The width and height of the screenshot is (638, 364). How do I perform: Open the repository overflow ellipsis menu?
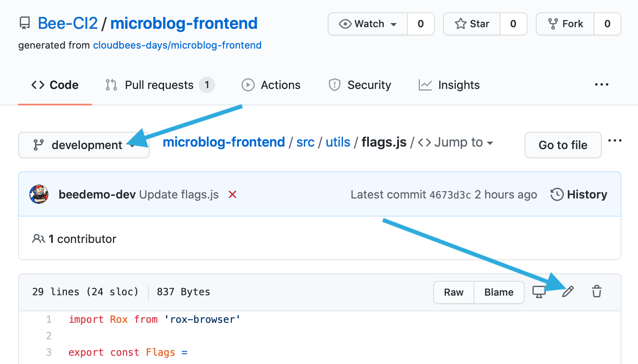[602, 84]
